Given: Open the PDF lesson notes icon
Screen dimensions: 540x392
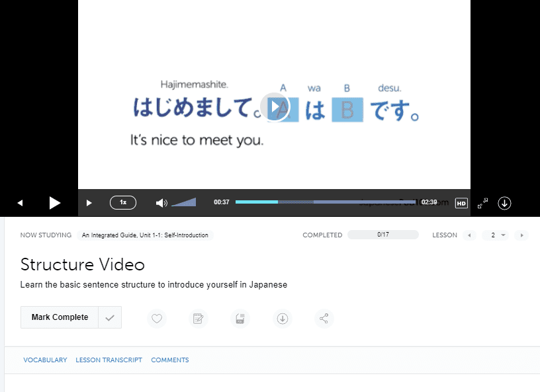Looking at the screenshot, I should click(240, 319).
